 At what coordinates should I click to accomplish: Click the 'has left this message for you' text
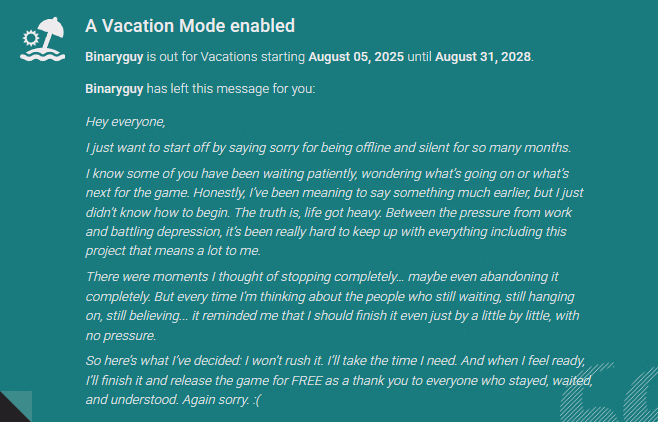point(230,89)
